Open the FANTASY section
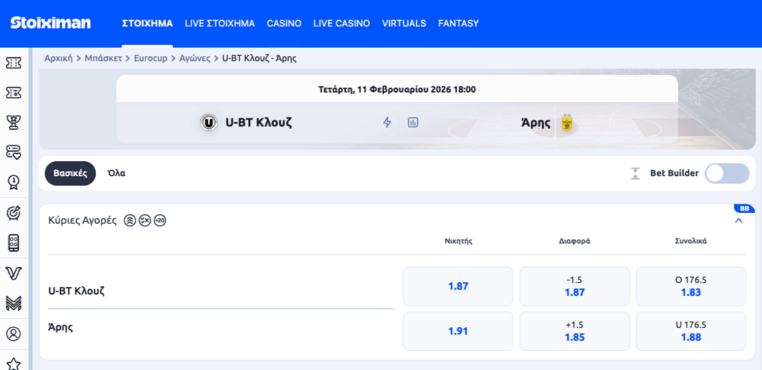The width and height of the screenshot is (762, 370). 458,23
